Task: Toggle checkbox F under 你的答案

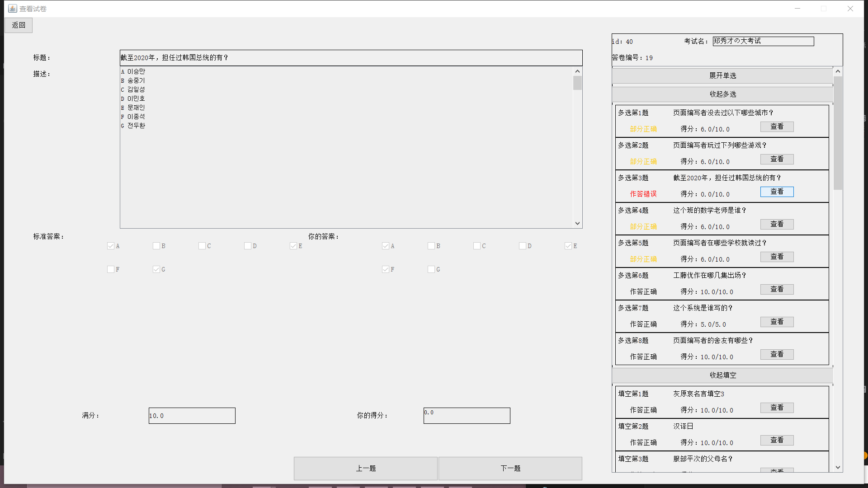Action: click(x=386, y=269)
